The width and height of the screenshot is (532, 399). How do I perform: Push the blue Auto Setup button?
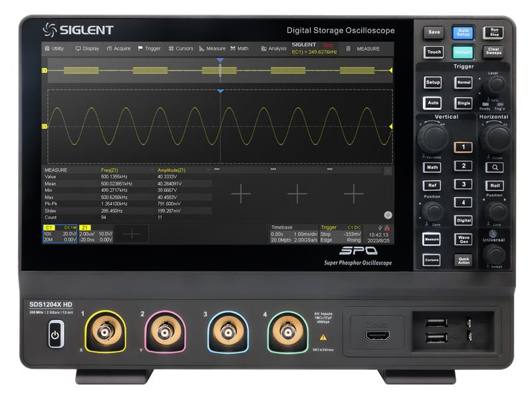463,33
